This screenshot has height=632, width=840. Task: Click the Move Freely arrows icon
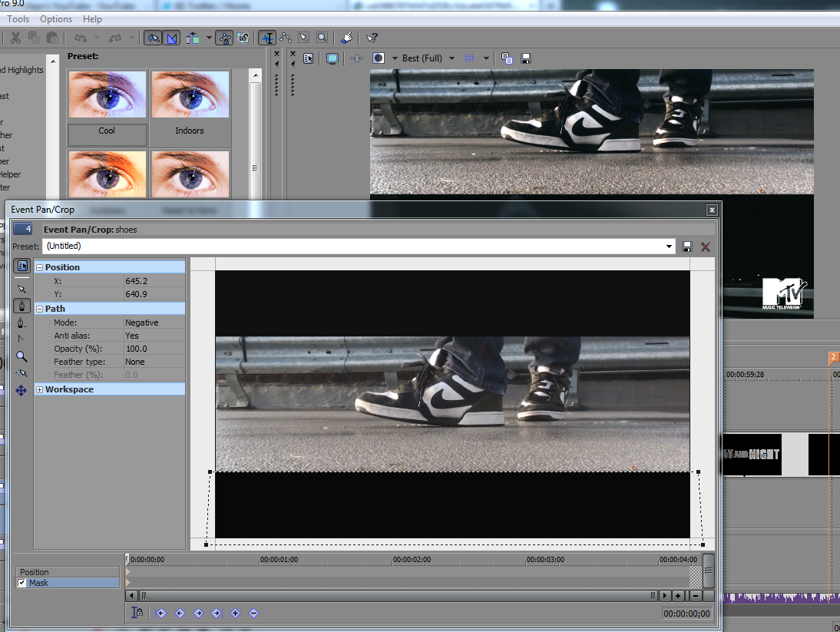(21, 390)
